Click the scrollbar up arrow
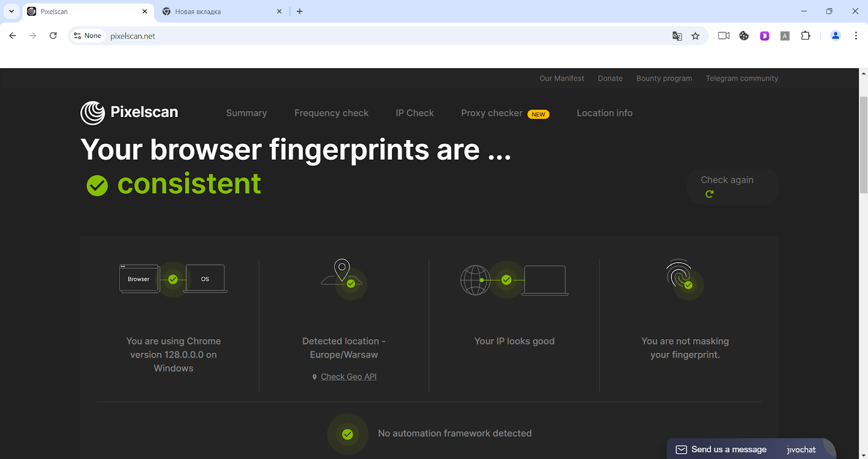Image resolution: width=868 pixels, height=459 pixels. point(863,73)
